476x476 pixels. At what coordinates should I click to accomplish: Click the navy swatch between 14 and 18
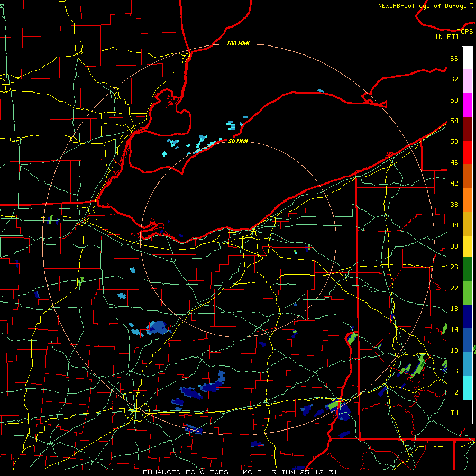[x=467, y=317]
